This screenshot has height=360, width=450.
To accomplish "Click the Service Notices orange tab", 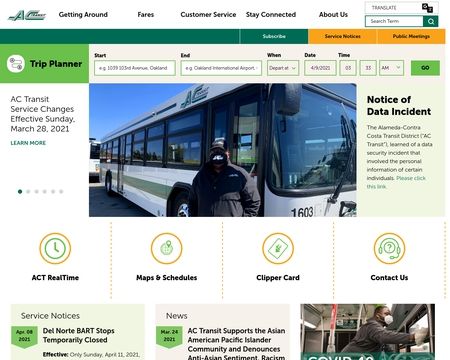I will 343,36.
